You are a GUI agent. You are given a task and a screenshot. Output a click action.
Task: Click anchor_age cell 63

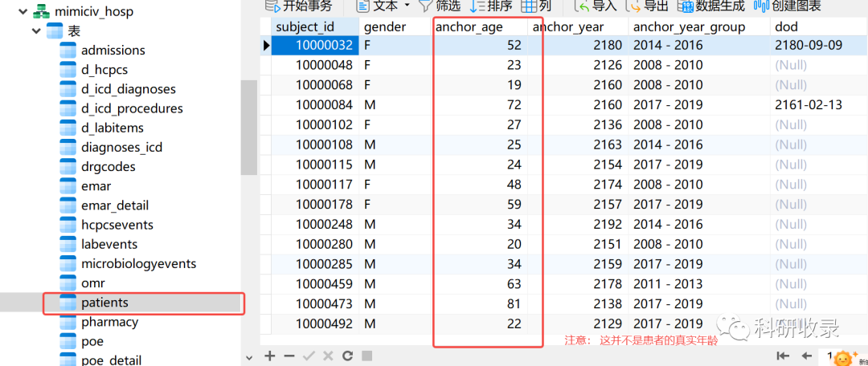coord(480,283)
